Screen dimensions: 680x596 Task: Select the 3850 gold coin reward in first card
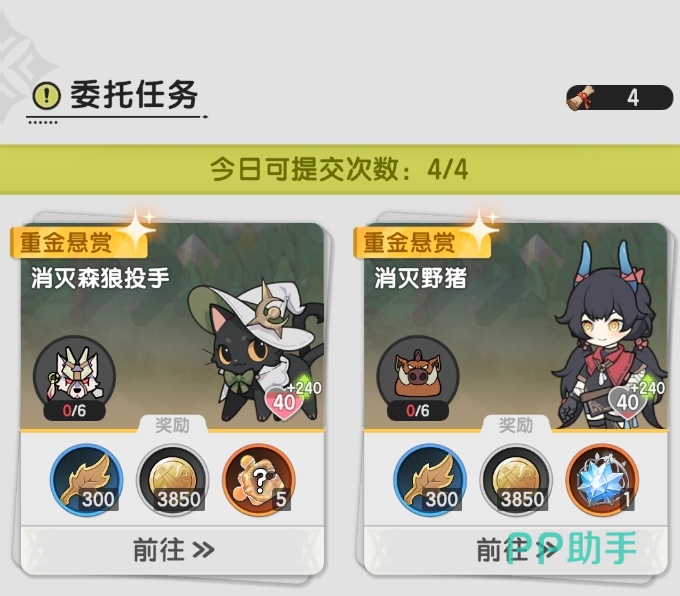point(173,480)
